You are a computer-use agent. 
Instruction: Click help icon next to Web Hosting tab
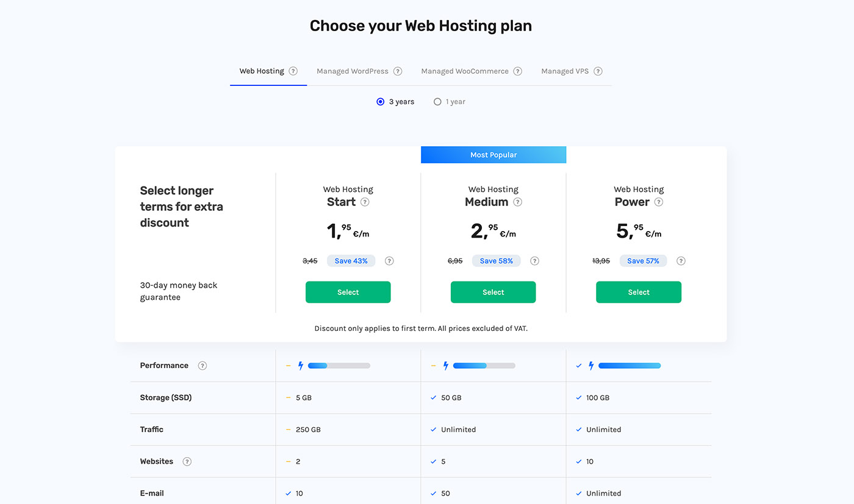click(x=293, y=71)
